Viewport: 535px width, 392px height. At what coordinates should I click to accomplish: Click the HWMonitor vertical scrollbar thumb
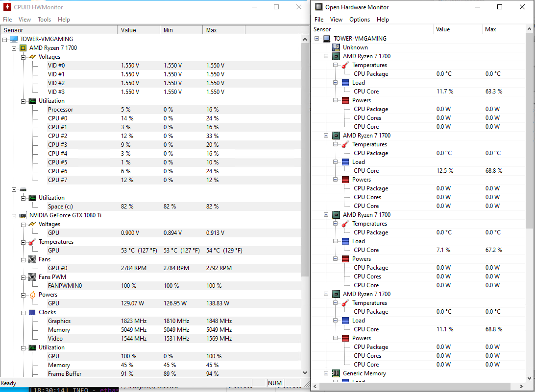pos(305,160)
